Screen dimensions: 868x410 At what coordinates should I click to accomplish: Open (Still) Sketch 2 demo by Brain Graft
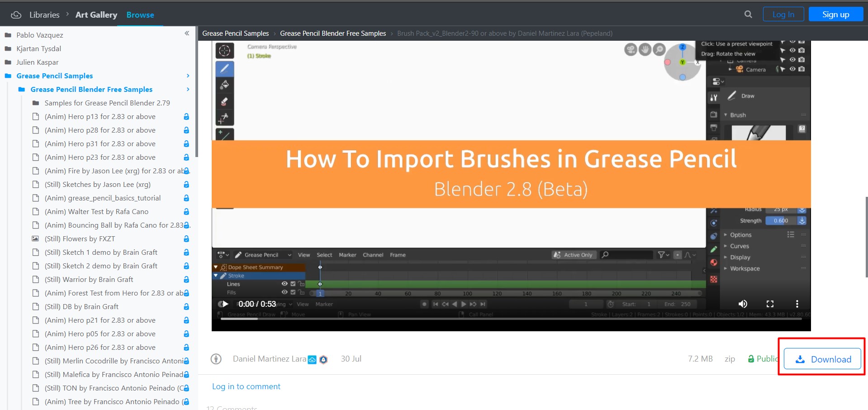pos(101,266)
